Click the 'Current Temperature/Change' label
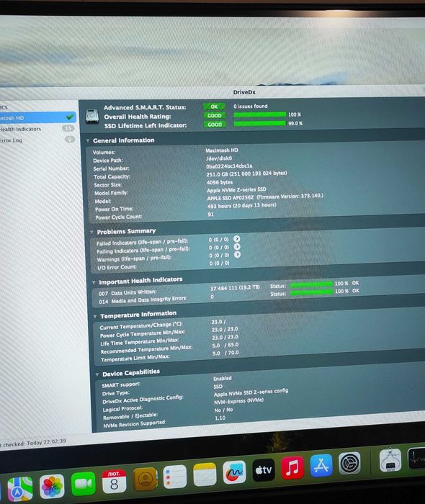425x504 pixels. click(x=141, y=325)
